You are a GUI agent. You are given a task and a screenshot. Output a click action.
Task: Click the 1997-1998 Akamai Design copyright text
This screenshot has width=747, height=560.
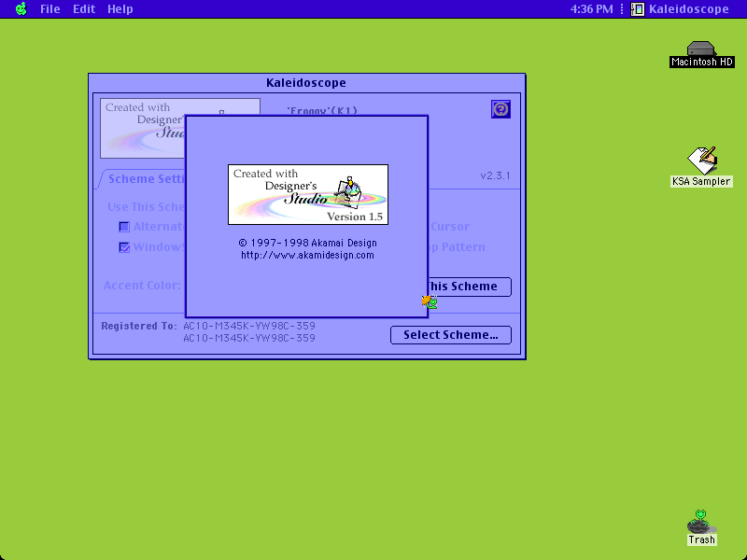308,243
